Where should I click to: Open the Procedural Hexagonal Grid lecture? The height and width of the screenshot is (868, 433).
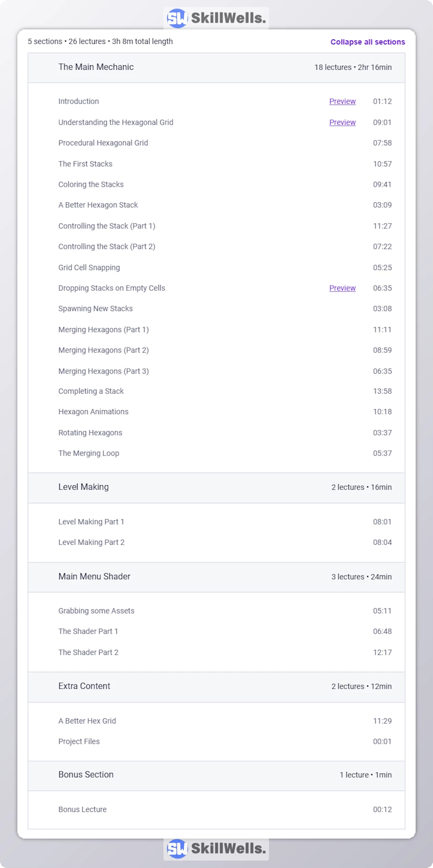pos(103,143)
